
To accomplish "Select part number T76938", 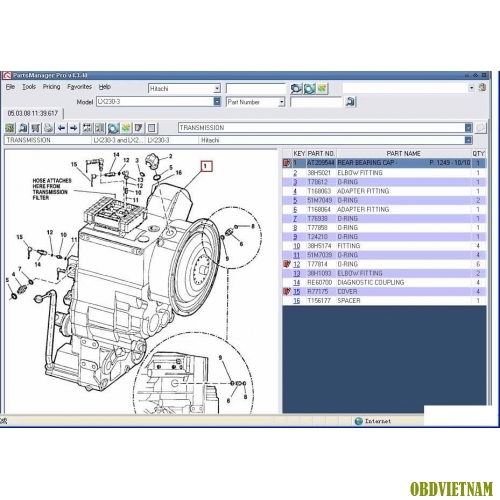I will (x=317, y=218).
